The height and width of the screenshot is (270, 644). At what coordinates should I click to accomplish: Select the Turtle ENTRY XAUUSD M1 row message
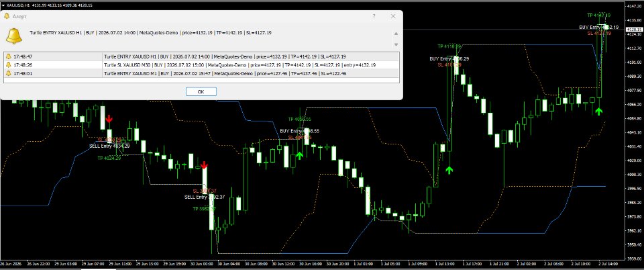(225, 73)
